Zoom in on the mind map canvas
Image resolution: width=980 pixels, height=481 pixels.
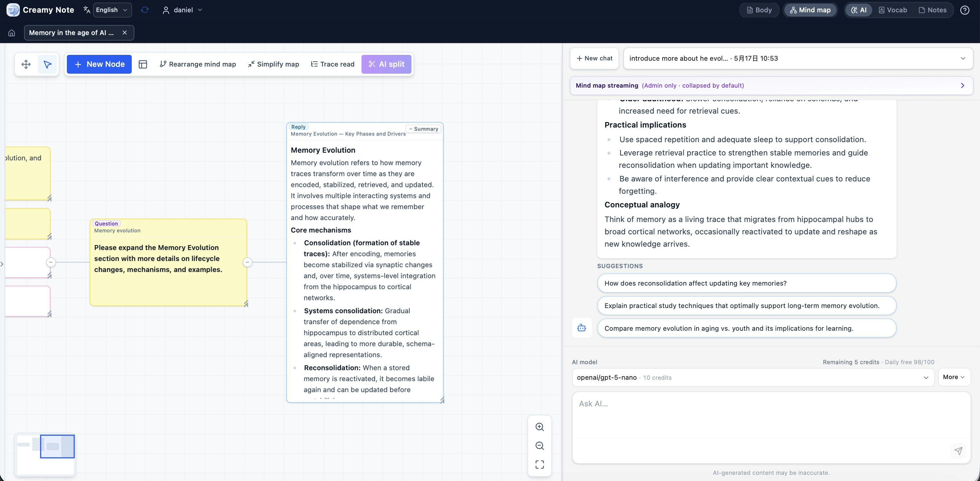[x=539, y=427]
